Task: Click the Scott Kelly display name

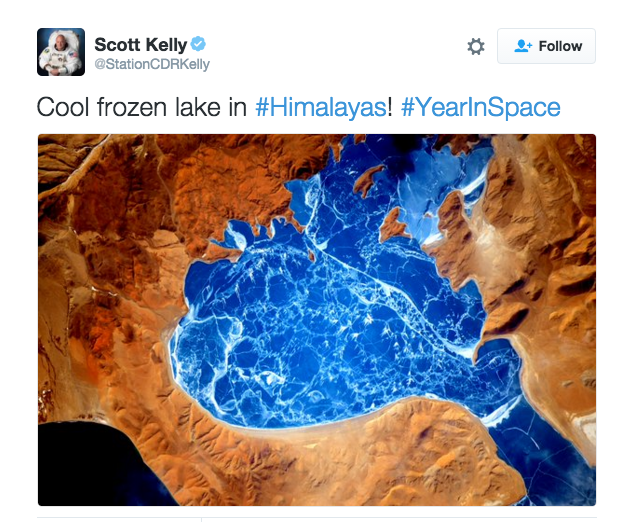Action: 141,45
